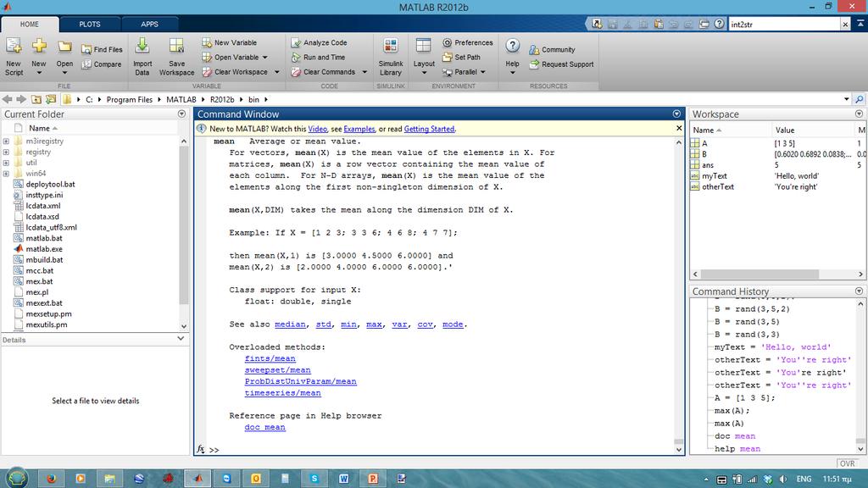Open a file with Open button
This screenshot has height=488, width=868.
pyautogui.click(x=64, y=57)
